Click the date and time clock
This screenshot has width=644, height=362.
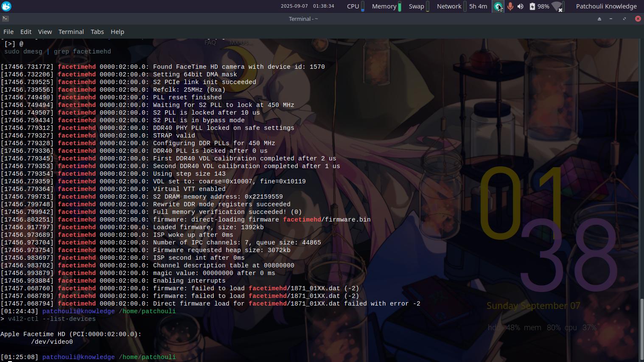[x=307, y=6]
